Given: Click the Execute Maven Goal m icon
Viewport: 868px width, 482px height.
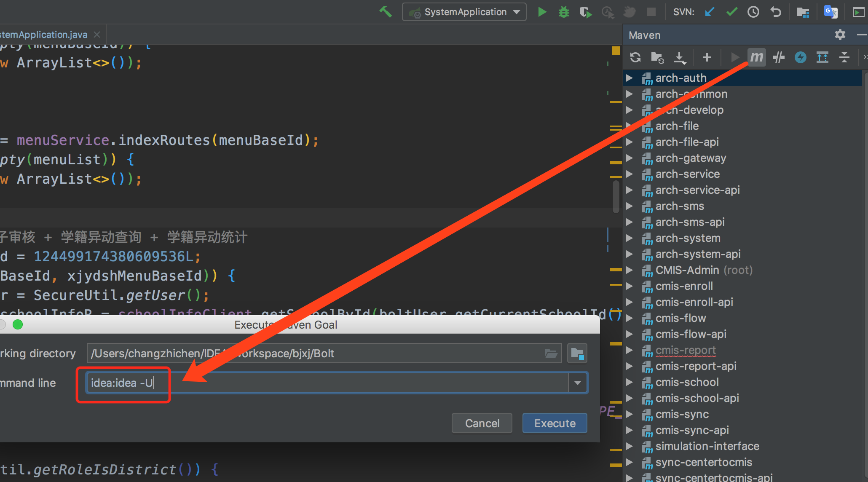Looking at the screenshot, I should click(x=757, y=57).
